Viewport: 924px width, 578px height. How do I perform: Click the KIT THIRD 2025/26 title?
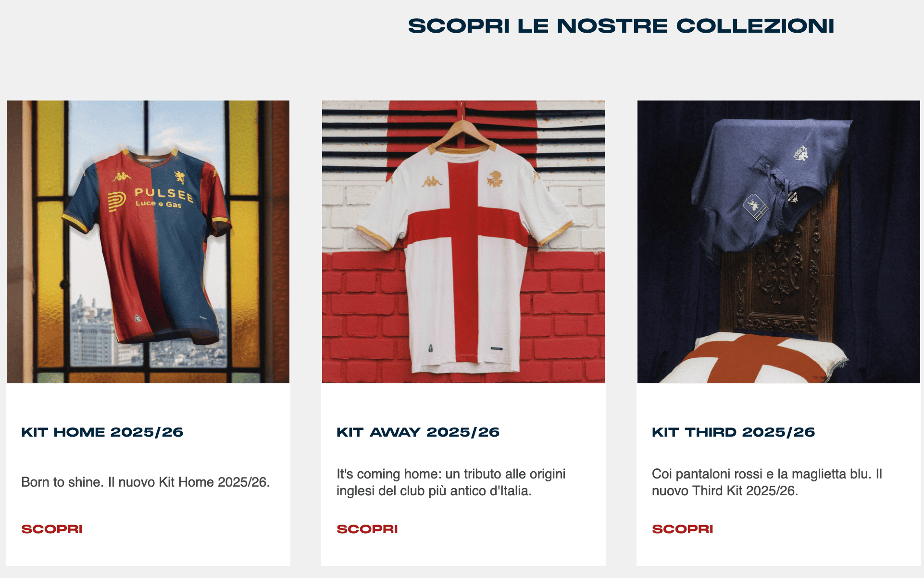[733, 432]
